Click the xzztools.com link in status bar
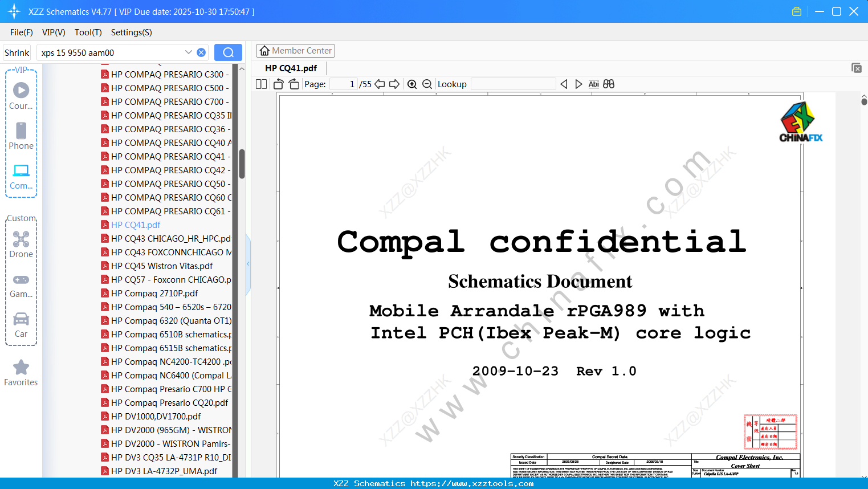The height and width of the screenshot is (489, 868). pyautogui.click(x=472, y=483)
